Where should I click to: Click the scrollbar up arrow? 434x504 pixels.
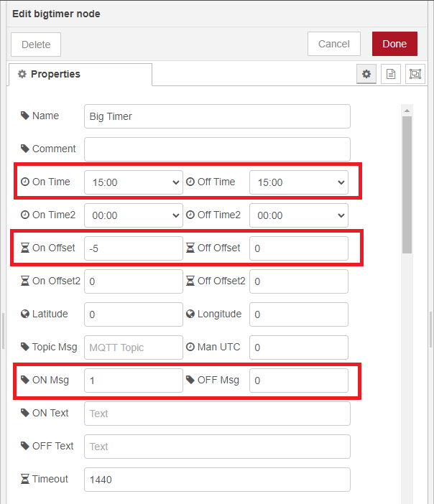[407, 111]
